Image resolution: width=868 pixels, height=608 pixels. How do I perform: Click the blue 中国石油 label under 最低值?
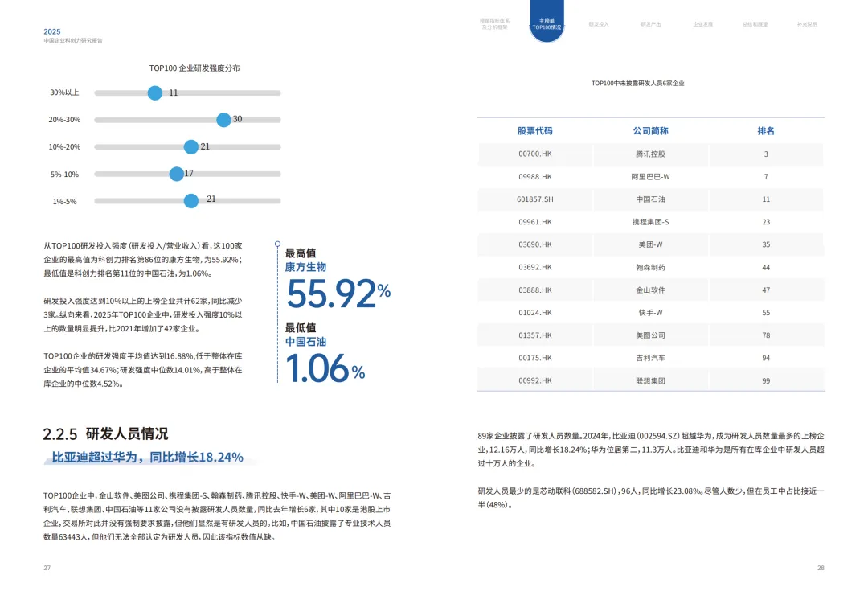[x=305, y=342]
